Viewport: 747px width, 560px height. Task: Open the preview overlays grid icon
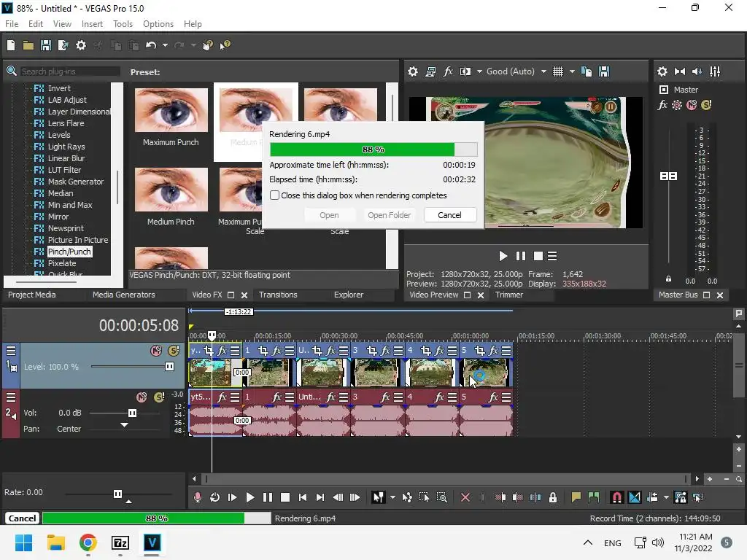(x=558, y=71)
